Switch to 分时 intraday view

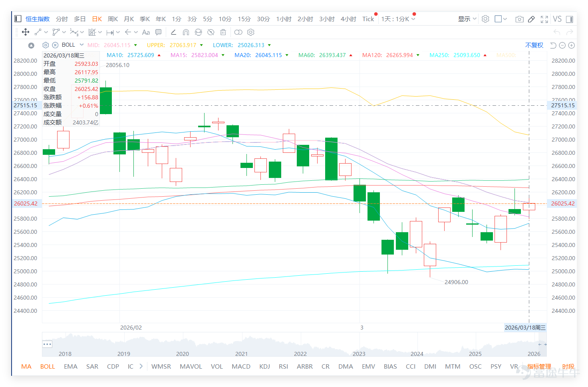[62, 19]
